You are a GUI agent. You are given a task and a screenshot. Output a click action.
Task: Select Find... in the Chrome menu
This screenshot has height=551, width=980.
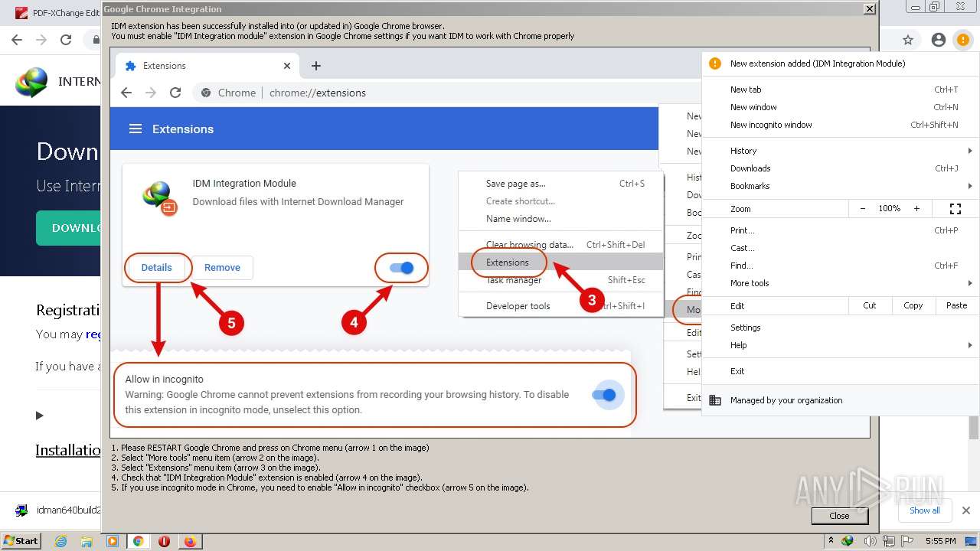(x=841, y=266)
